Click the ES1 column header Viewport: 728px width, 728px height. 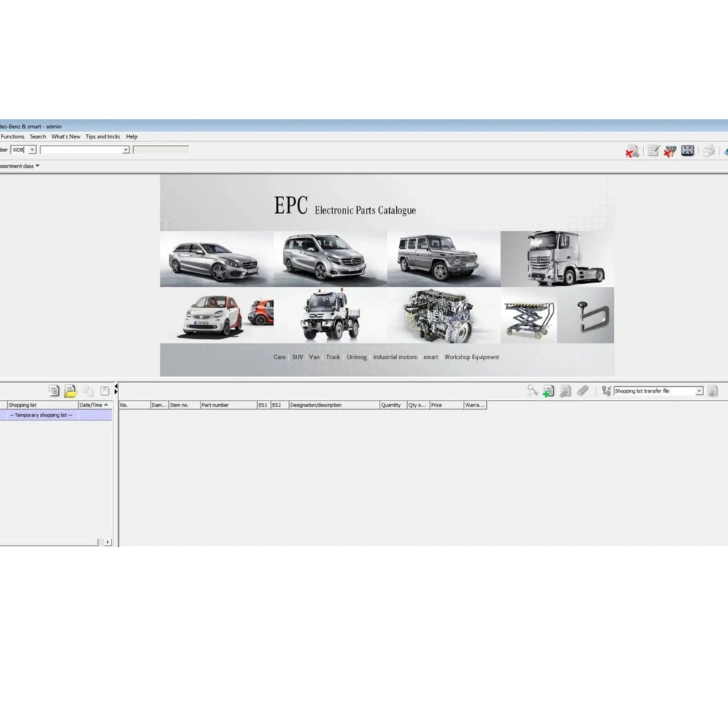click(x=264, y=405)
